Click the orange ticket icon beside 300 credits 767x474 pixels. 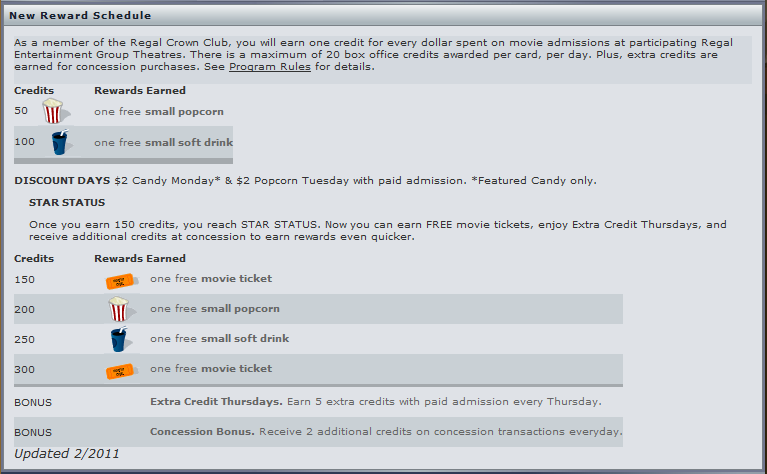pos(121,371)
